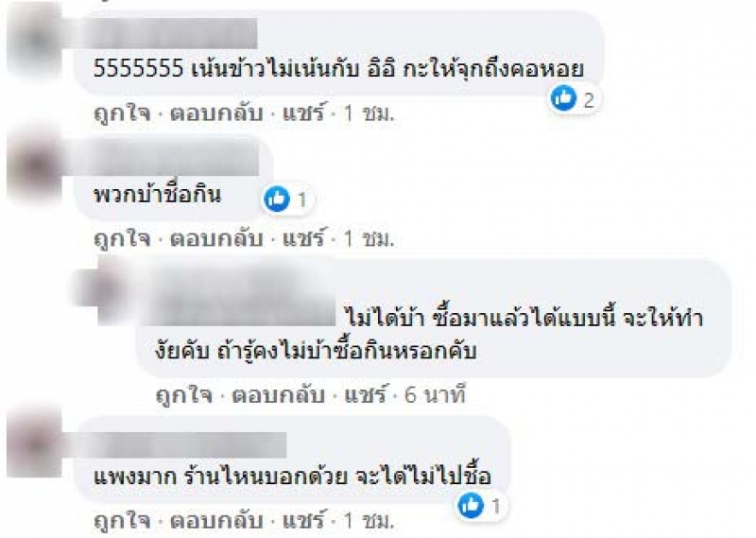Open blurred avatar of the 5555555 commenter
This screenshot has width=756, height=538.
coord(35,41)
